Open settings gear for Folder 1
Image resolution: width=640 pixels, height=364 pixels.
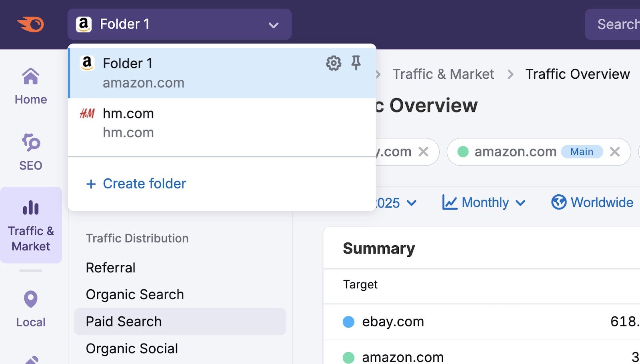pos(333,63)
